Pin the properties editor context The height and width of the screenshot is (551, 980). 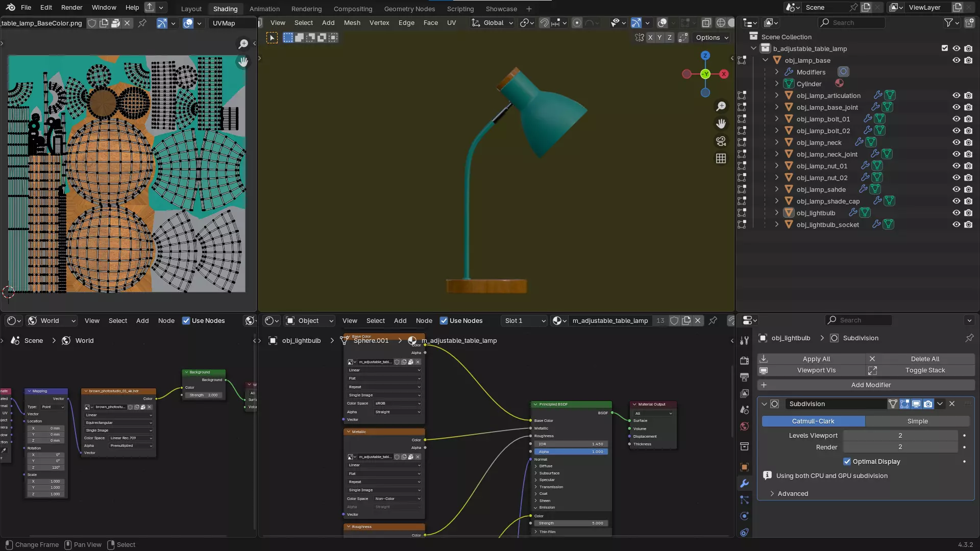[969, 338]
